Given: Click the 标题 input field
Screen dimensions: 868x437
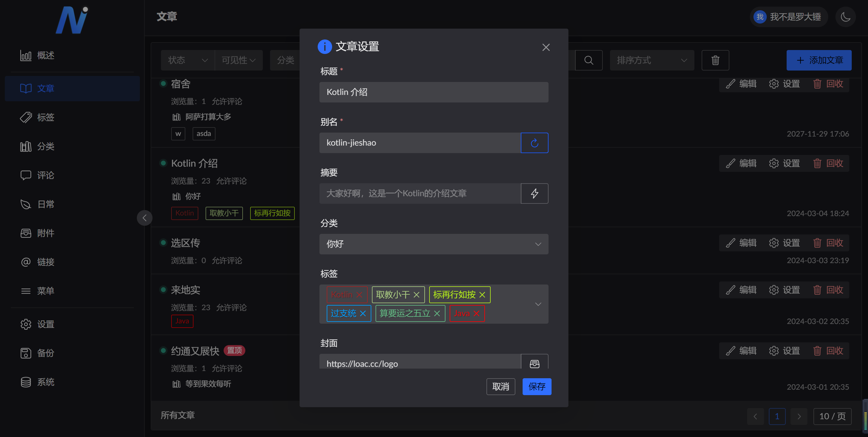Looking at the screenshot, I should click(433, 92).
